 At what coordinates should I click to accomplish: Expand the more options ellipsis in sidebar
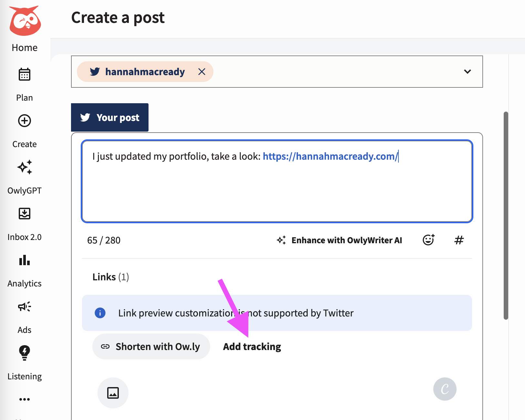click(24, 399)
